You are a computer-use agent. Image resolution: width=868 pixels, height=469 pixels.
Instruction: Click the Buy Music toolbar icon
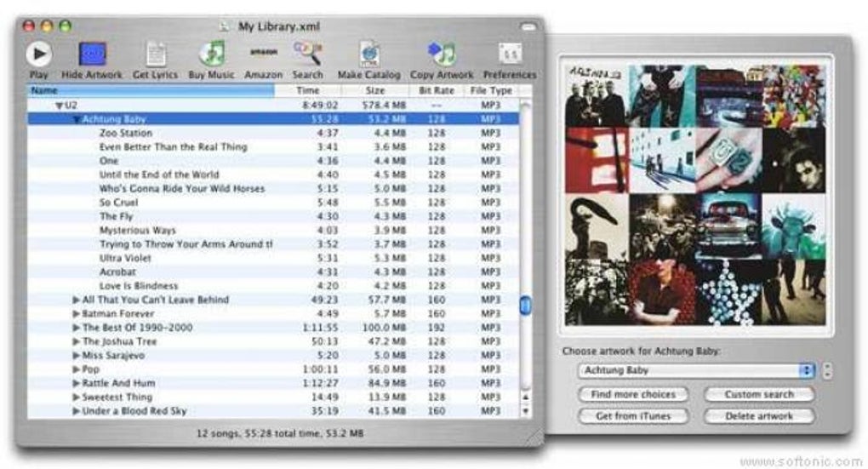(x=211, y=54)
